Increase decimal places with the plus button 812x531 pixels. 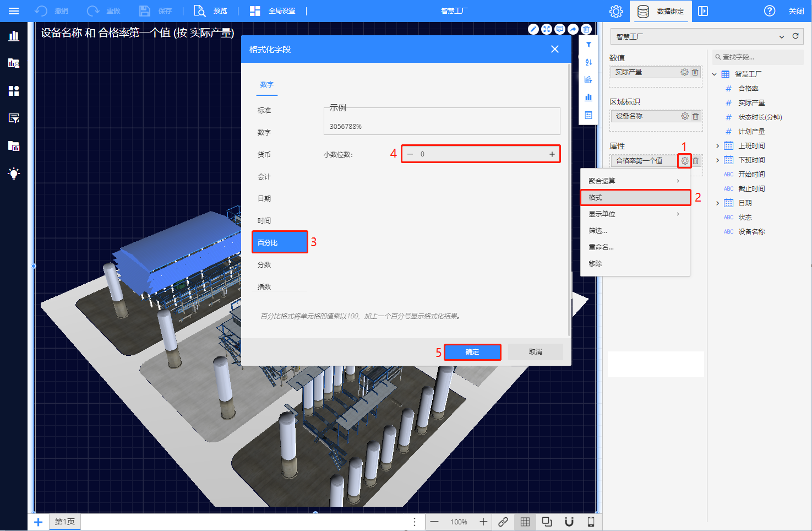[552, 154]
